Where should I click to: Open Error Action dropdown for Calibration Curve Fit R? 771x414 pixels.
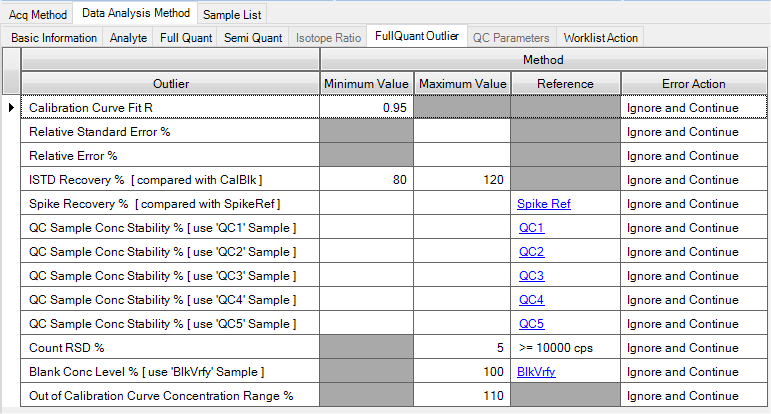[694, 108]
